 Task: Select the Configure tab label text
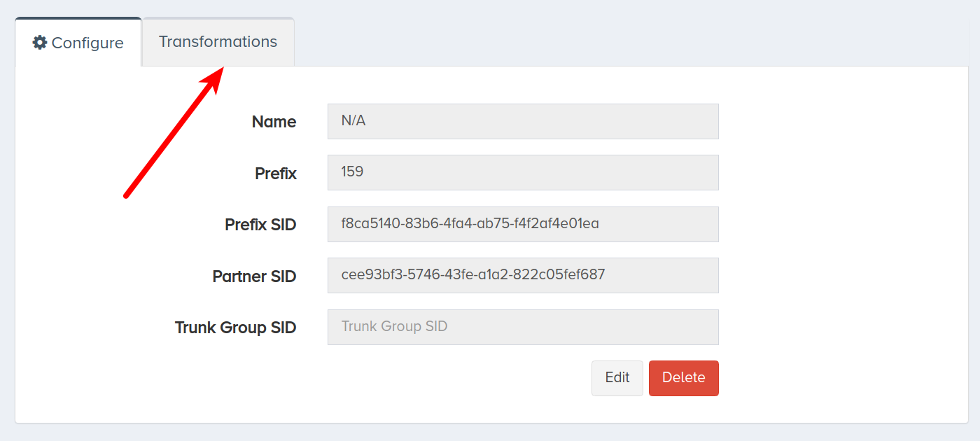(87, 43)
